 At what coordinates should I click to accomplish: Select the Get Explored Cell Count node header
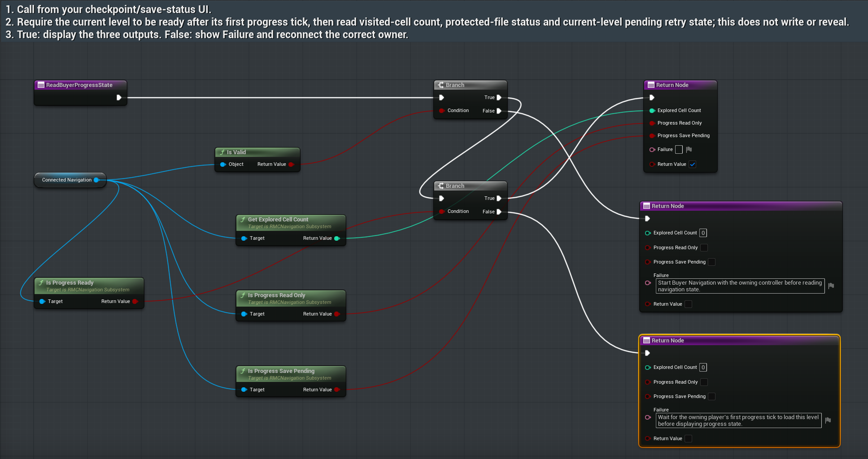tap(291, 223)
